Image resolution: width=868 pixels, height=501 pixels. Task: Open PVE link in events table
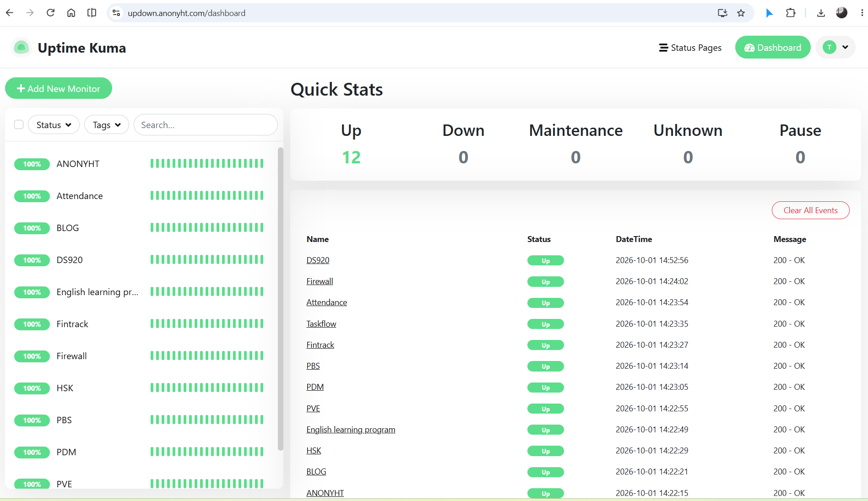(x=313, y=408)
